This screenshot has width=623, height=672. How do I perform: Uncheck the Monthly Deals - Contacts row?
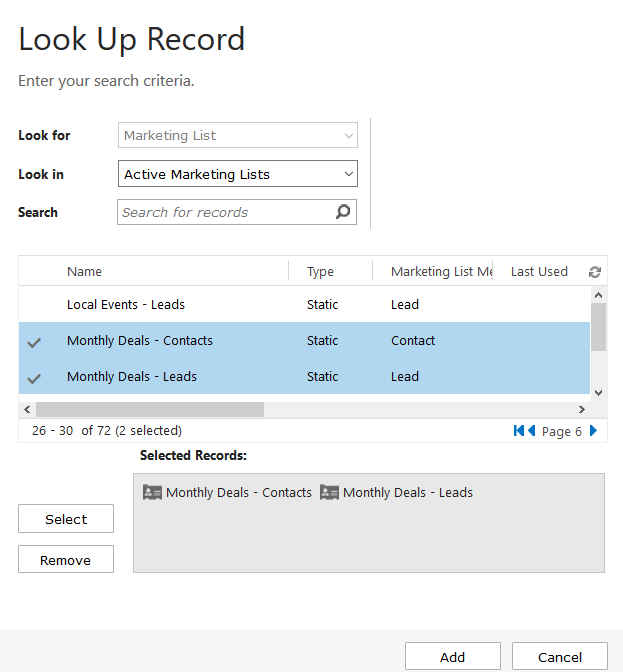pyautogui.click(x=34, y=341)
